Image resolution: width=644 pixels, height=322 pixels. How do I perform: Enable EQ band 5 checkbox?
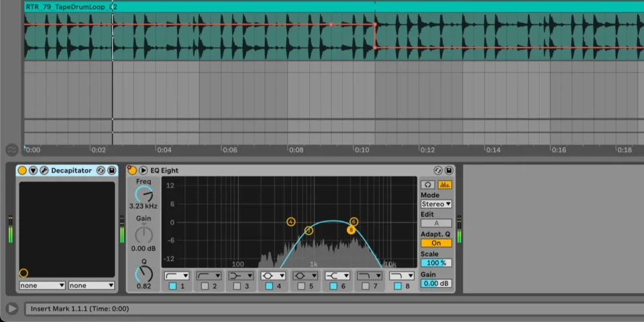point(301,286)
